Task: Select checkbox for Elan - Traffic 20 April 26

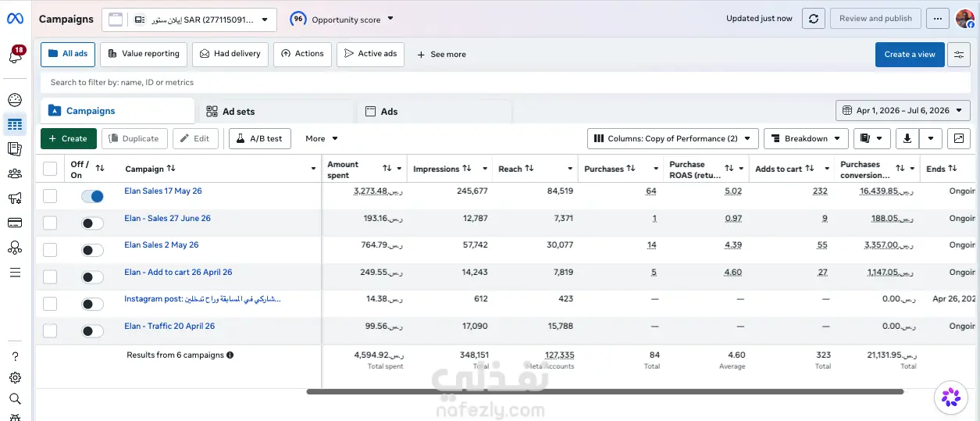Action: click(50, 330)
